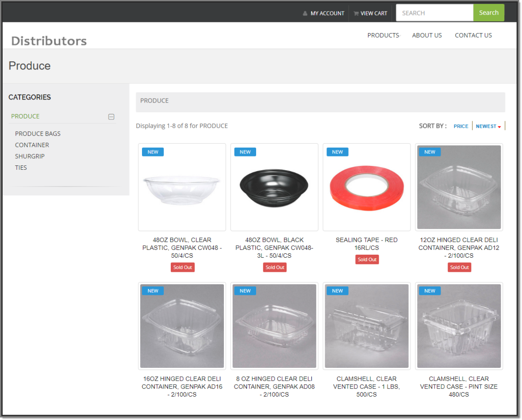This screenshot has height=420, width=522.
Task: Go to CONTACT US page
Action: tap(473, 35)
